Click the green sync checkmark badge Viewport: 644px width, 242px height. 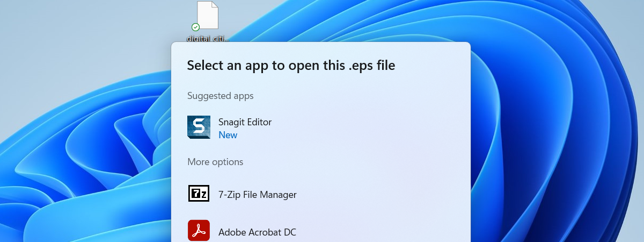[195, 27]
